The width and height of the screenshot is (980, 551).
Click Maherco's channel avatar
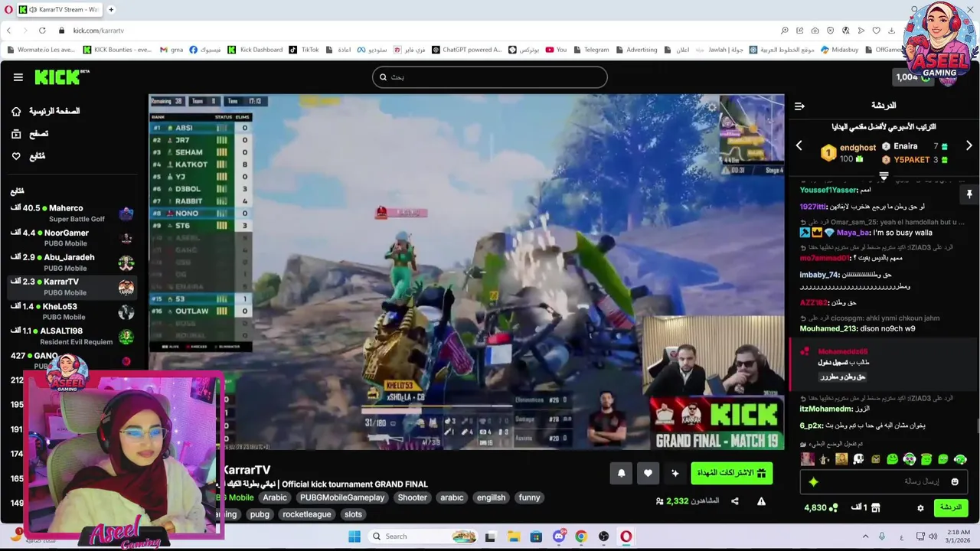(x=126, y=214)
